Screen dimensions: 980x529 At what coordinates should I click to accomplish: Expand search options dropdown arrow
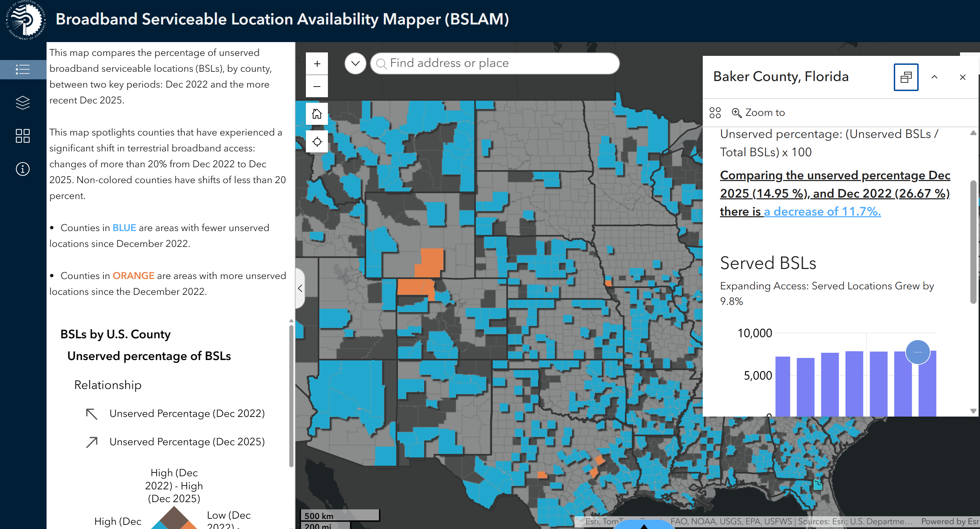click(355, 63)
